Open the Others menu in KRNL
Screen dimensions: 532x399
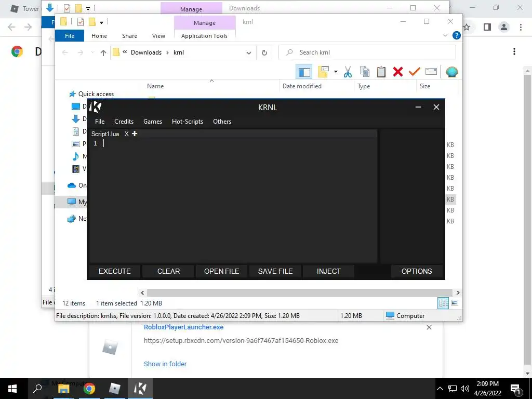(x=222, y=122)
